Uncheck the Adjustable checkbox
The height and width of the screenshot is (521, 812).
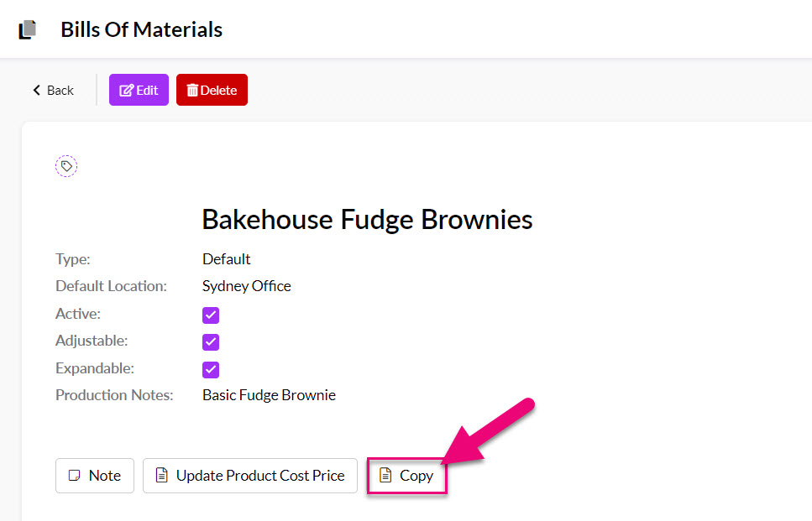click(211, 342)
